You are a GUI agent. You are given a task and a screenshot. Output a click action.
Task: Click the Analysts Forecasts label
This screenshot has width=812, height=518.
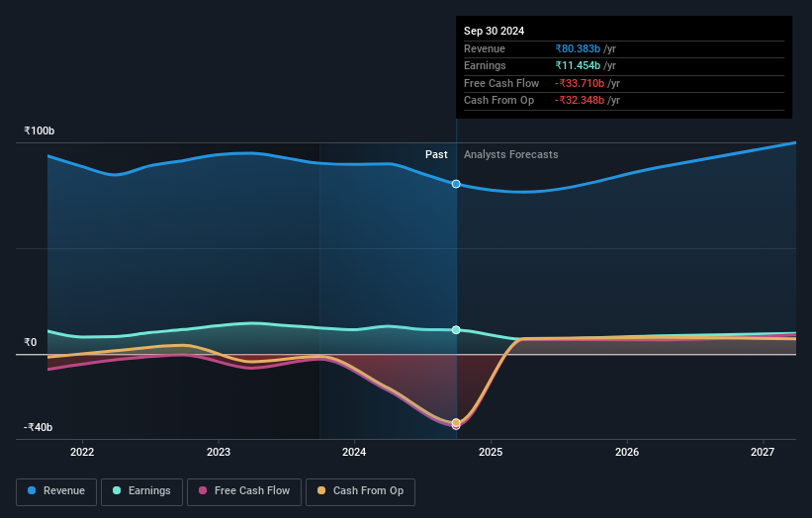[x=511, y=155]
